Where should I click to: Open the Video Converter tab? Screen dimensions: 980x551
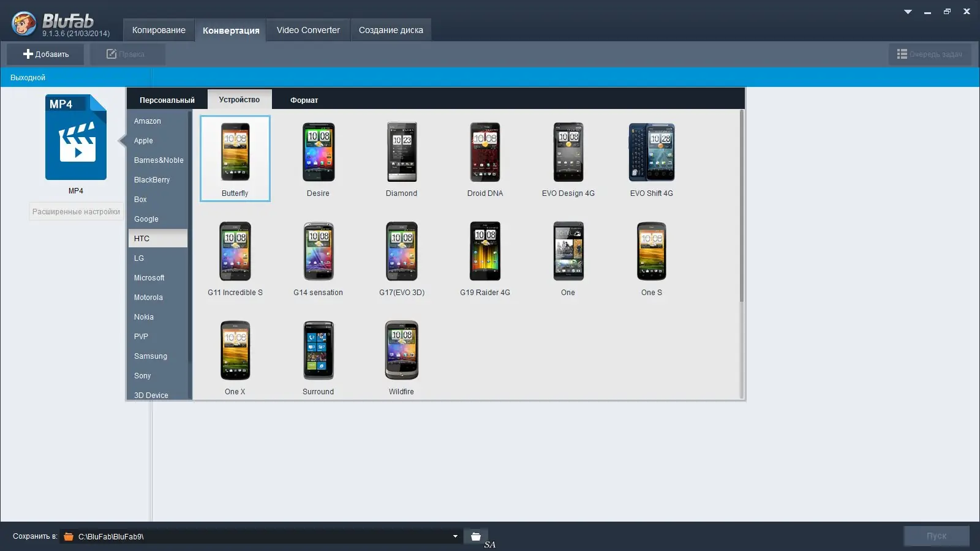pyautogui.click(x=308, y=30)
